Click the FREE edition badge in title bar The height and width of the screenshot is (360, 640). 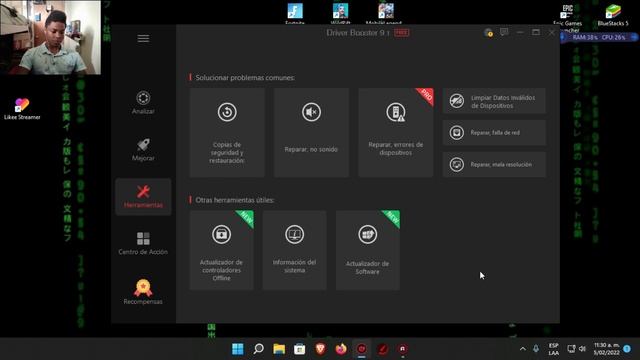pyautogui.click(x=402, y=33)
